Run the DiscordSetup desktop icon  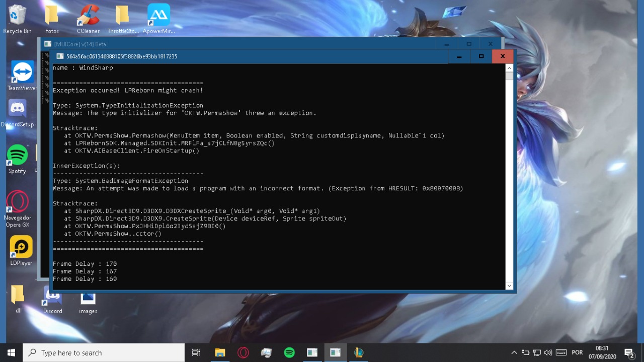pos(18,113)
